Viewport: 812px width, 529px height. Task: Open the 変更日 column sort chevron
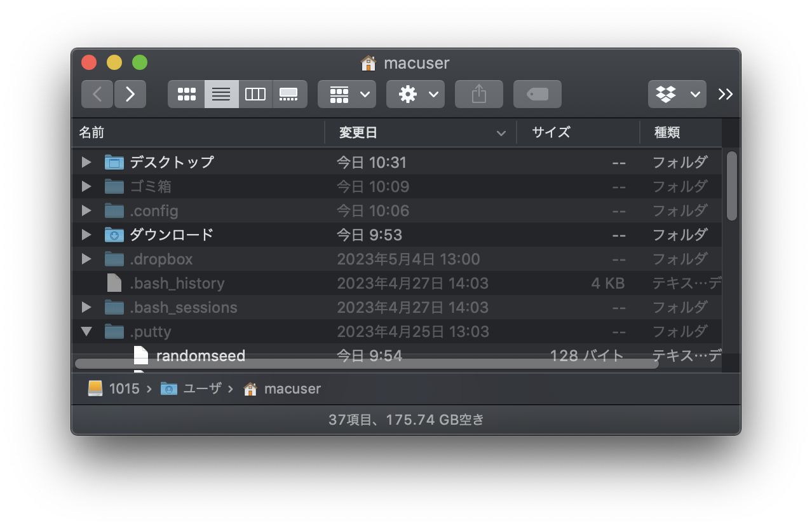pyautogui.click(x=501, y=133)
